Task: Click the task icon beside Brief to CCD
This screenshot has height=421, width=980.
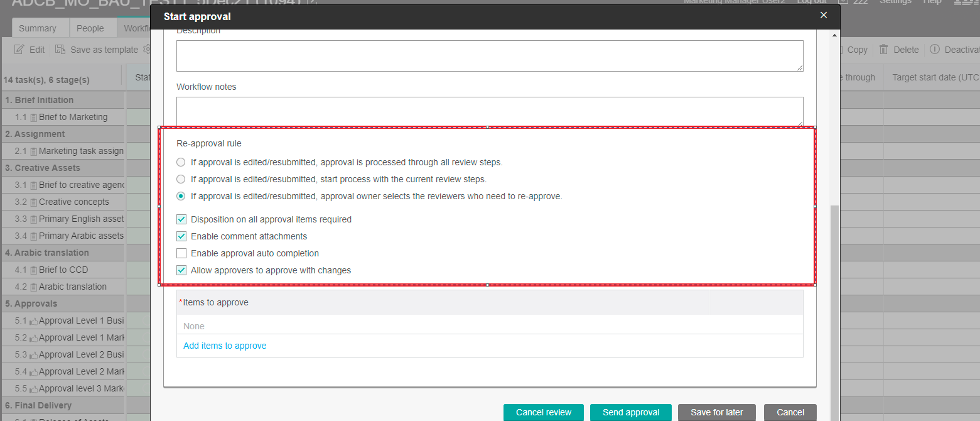Action: (34, 270)
